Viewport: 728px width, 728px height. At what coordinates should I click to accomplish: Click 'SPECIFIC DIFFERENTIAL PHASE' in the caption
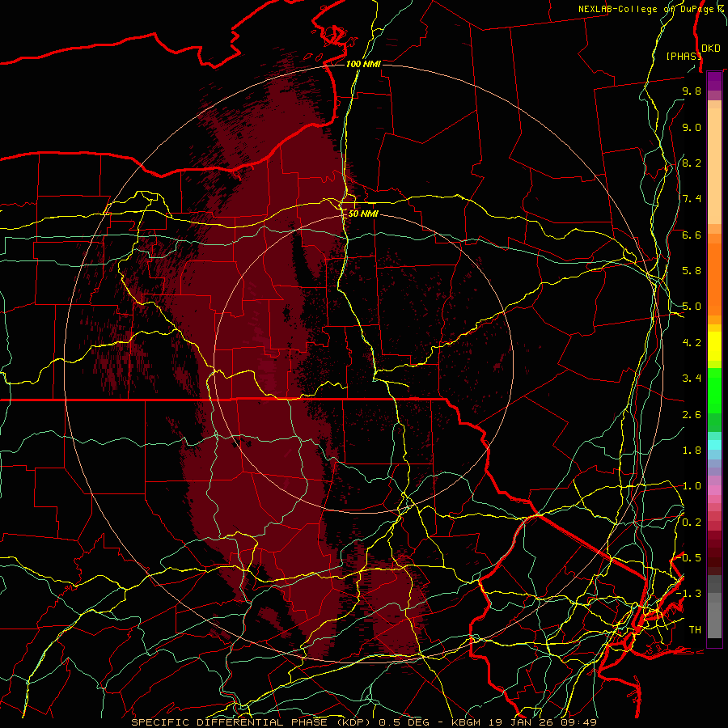tap(231, 722)
